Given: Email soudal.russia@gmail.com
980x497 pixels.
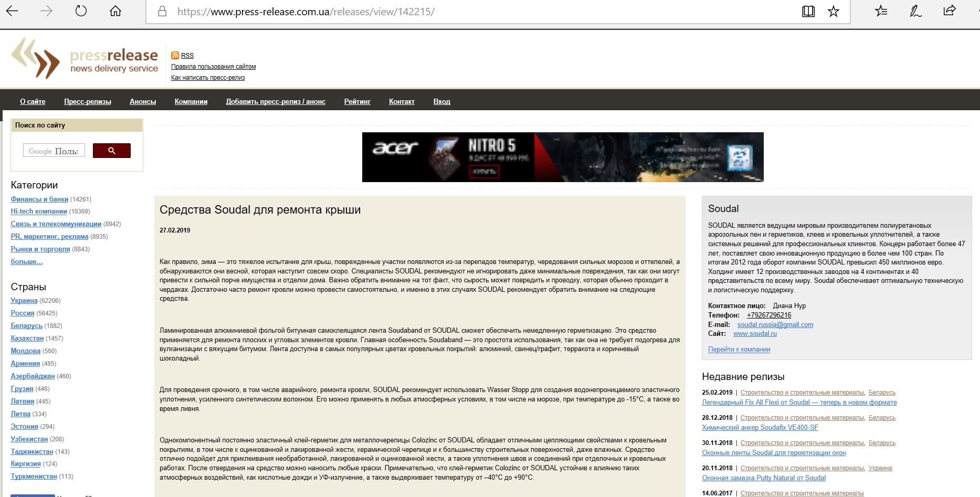Looking at the screenshot, I should point(775,324).
